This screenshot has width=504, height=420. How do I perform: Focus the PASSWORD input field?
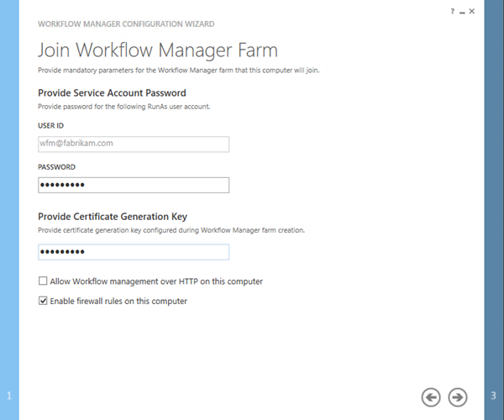pos(134,185)
